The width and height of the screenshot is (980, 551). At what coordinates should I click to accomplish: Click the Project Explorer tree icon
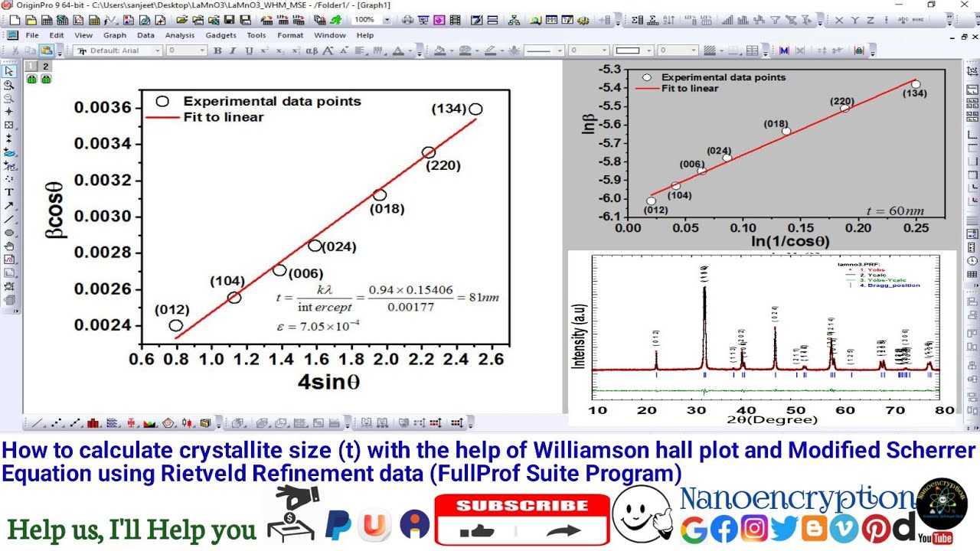[x=514, y=20]
